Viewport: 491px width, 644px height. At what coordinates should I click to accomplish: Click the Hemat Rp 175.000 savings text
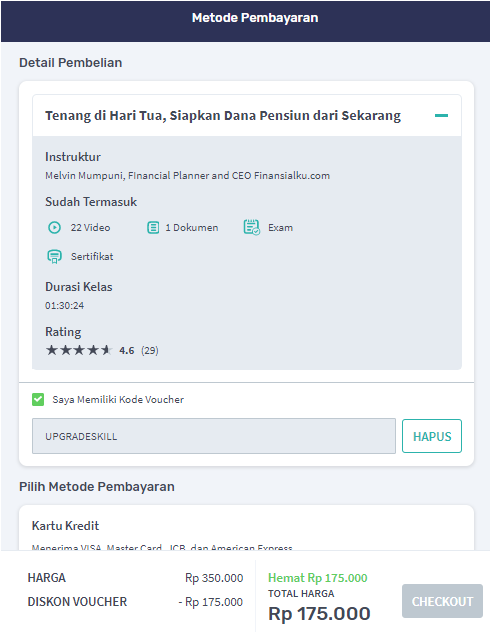click(x=318, y=578)
